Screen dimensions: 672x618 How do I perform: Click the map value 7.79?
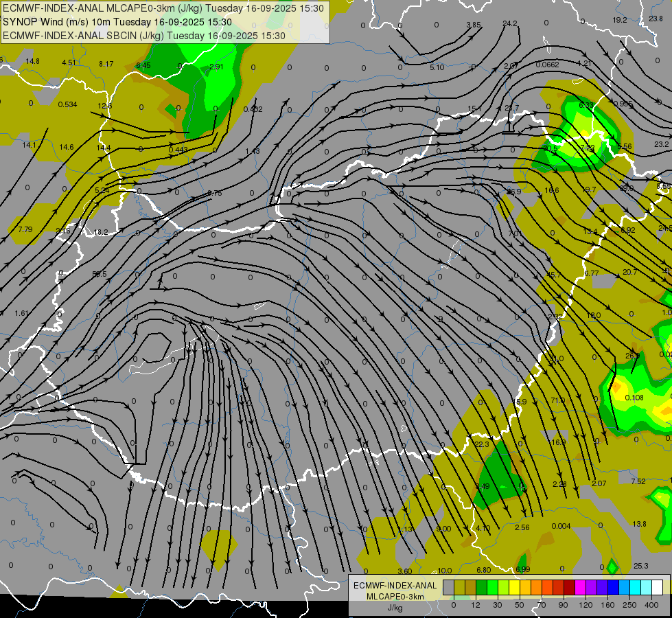(25, 229)
